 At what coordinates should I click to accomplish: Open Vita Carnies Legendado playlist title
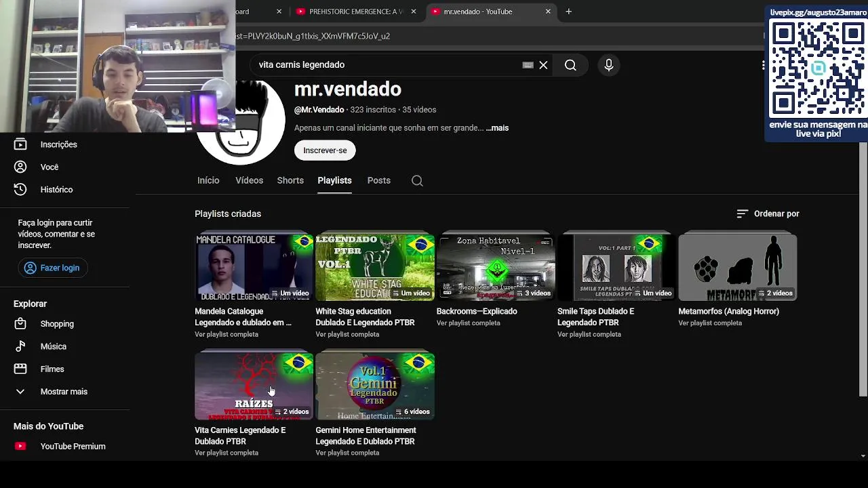240,436
